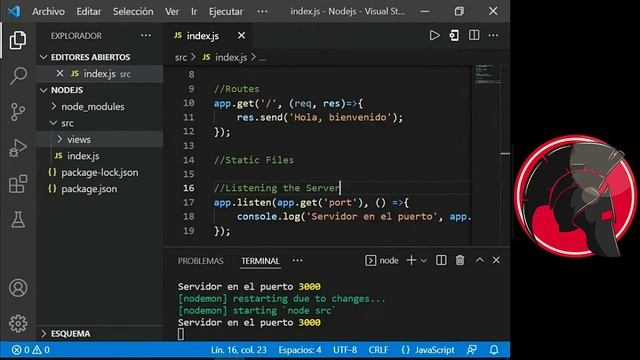Open the Selección menu
The height and width of the screenshot is (360, 640).
click(133, 11)
